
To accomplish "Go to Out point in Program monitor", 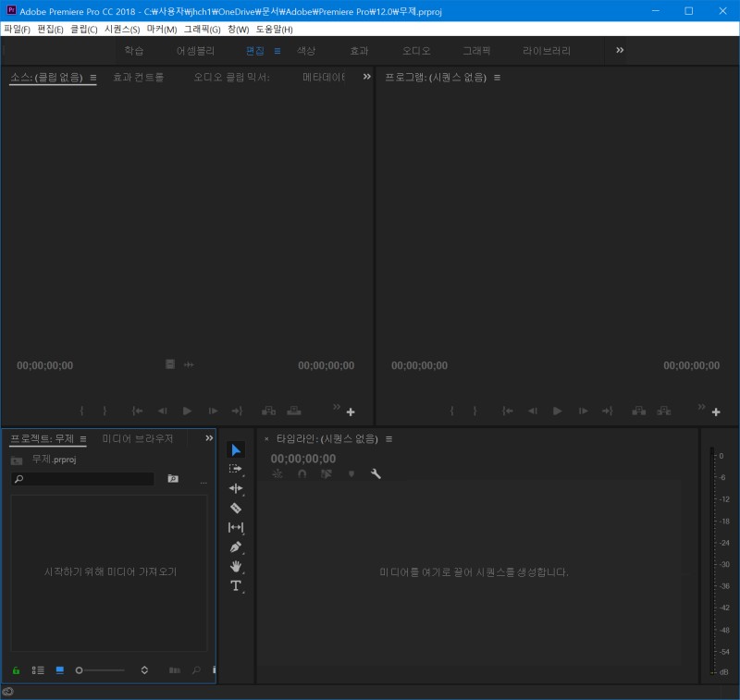I will [608, 411].
